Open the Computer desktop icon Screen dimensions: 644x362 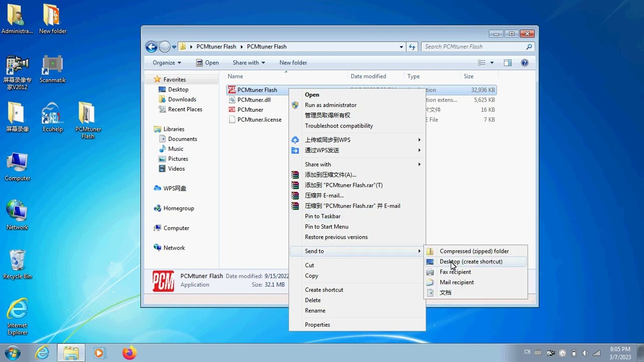pos(17,167)
